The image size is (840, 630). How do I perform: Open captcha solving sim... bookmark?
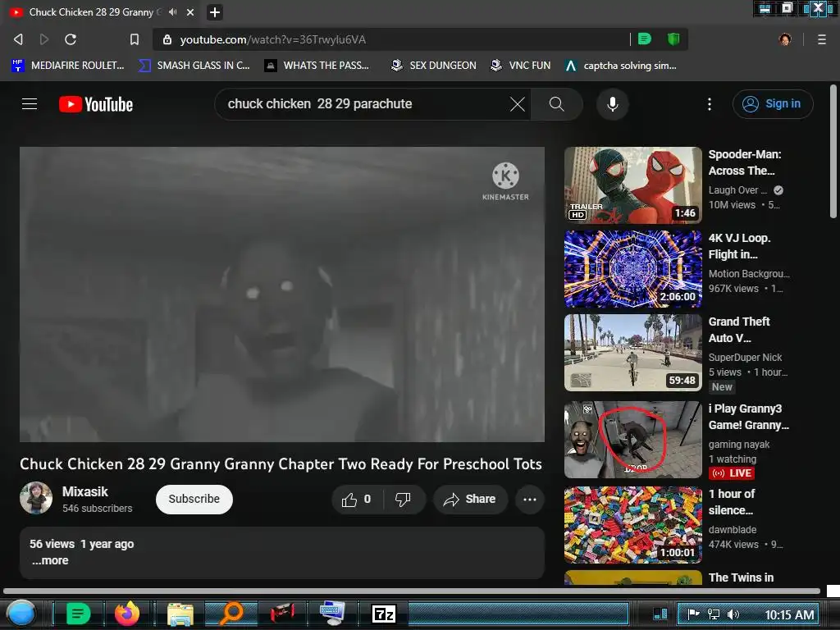tap(621, 66)
